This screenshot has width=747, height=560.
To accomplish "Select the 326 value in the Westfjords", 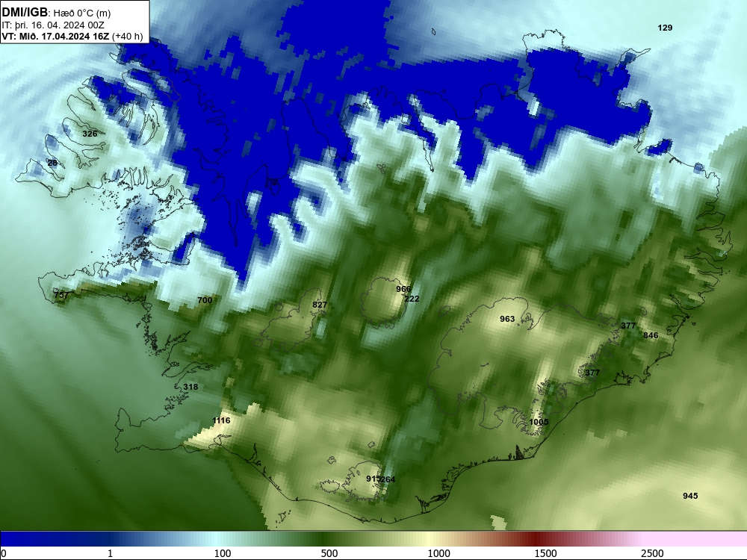I will [90, 134].
